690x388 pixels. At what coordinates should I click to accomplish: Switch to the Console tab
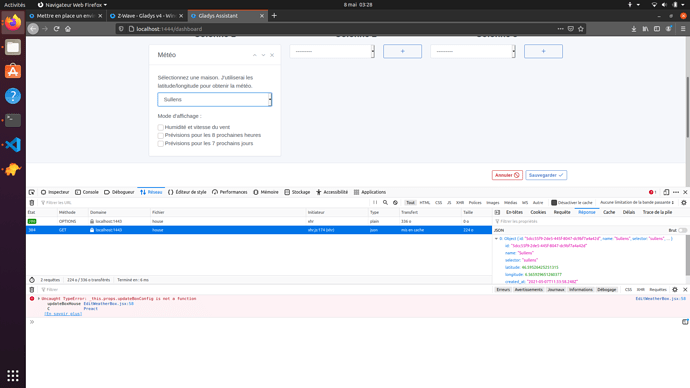click(87, 192)
